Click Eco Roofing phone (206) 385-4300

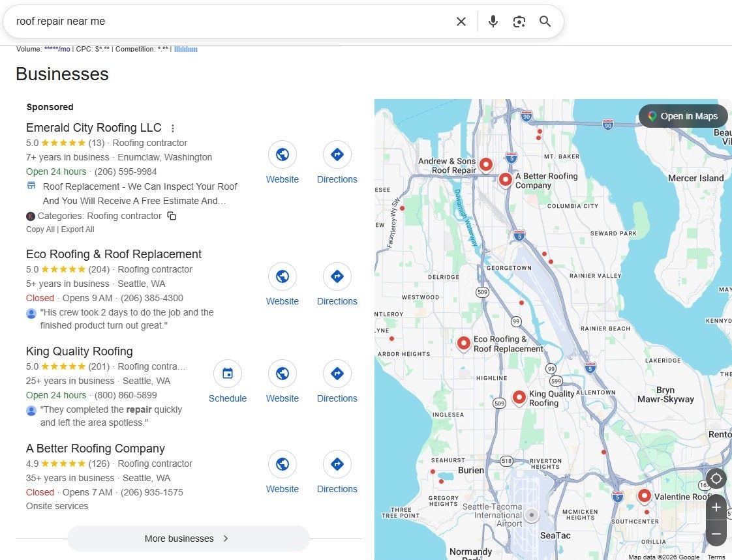click(x=152, y=298)
